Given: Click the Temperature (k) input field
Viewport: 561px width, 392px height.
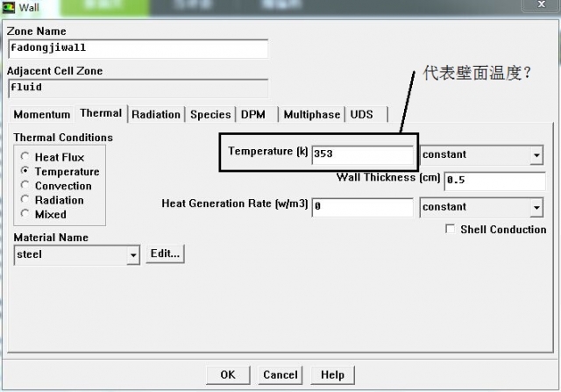Looking at the screenshot, I should [x=361, y=155].
